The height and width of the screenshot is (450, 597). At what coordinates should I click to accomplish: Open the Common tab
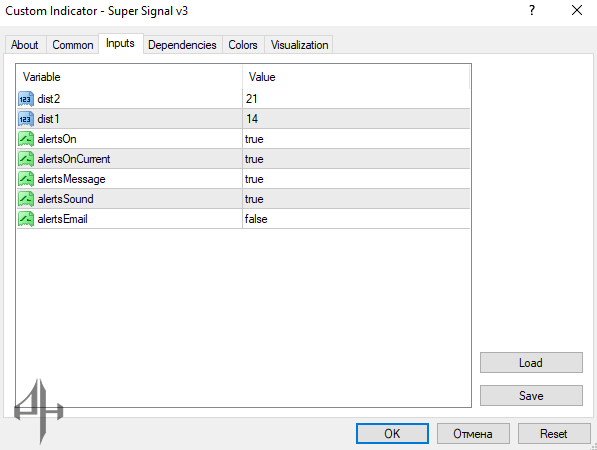click(73, 45)
